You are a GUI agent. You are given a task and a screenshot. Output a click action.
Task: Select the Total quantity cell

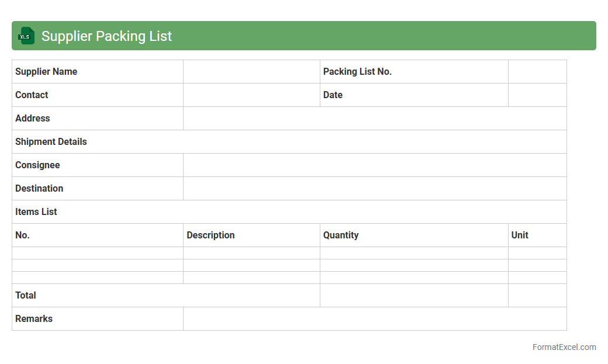tap(413, 296)
